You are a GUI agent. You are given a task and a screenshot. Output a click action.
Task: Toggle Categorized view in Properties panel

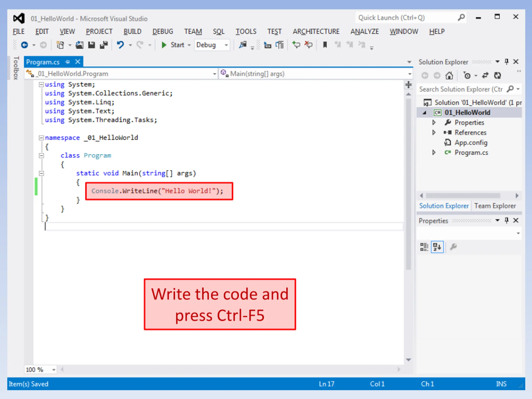(x=424, y=247)
